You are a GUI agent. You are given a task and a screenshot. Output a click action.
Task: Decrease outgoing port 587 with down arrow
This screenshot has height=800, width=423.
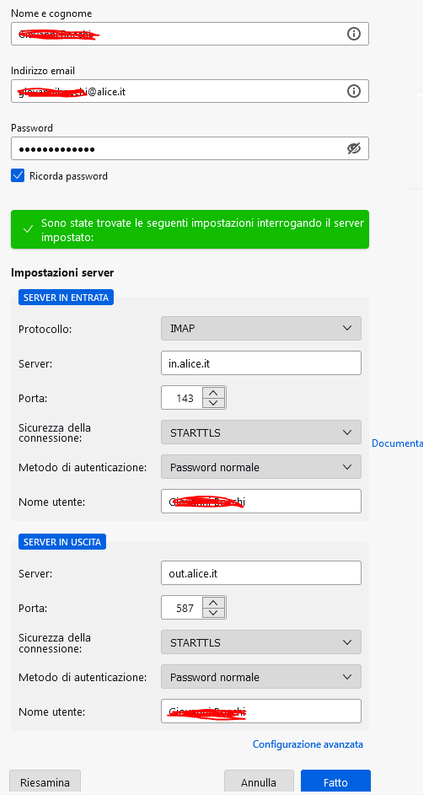click(214, 614)
